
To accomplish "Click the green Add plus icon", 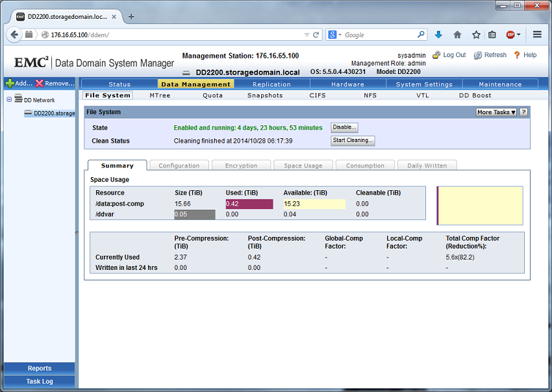I will (x=10, y=83).
